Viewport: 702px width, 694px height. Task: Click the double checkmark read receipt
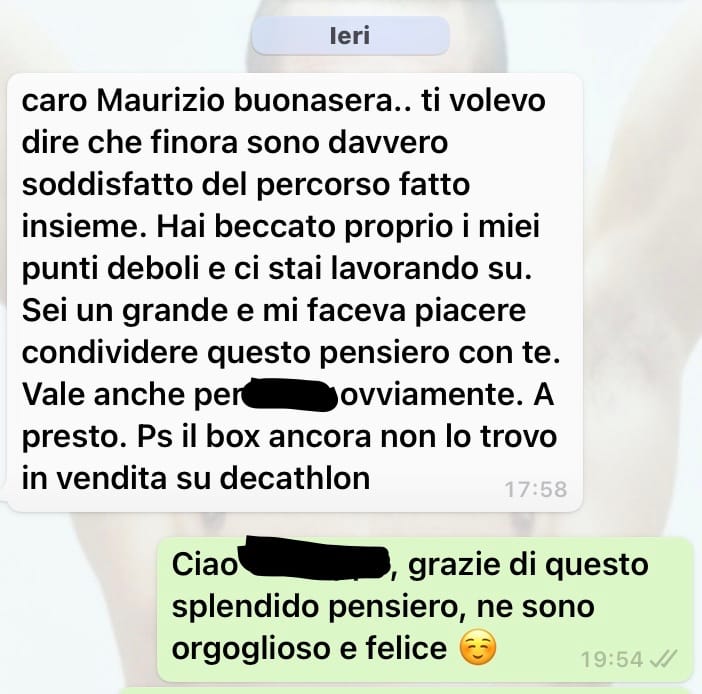click(663, 659)
